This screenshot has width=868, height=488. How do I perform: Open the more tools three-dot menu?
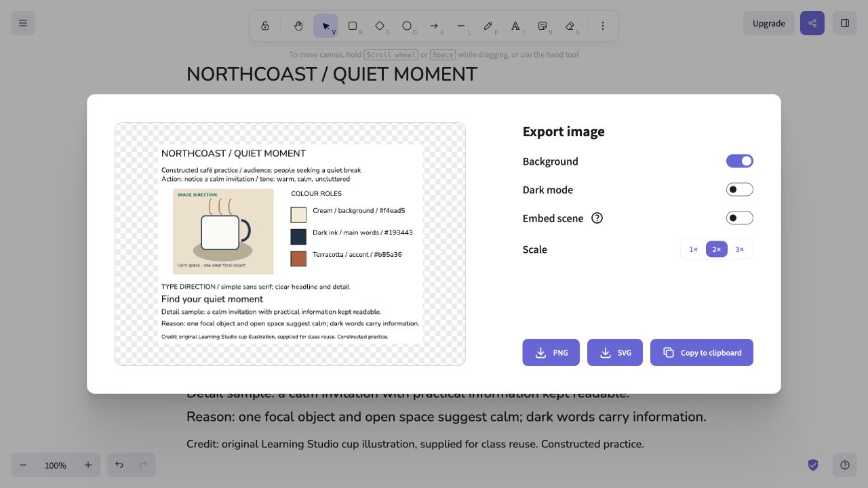coord(603,26)
